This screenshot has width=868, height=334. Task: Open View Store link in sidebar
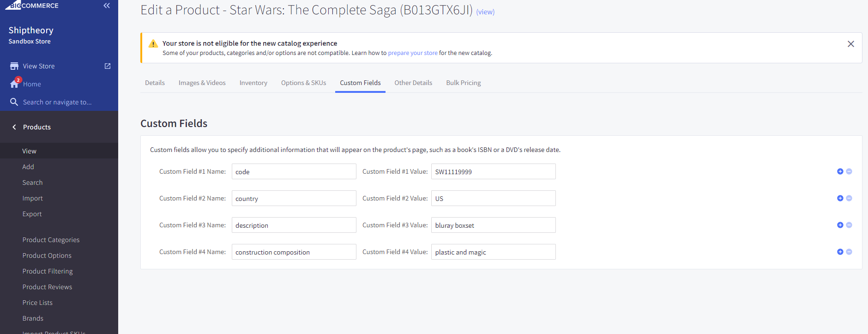click(39, 66)
